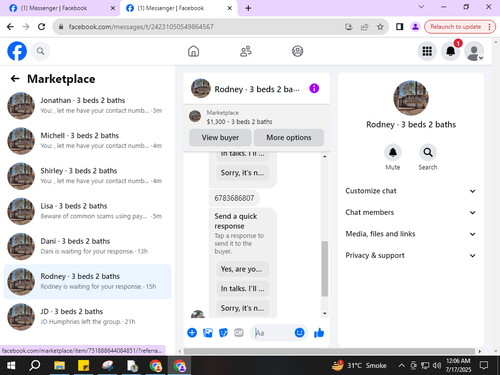The height and width of the screenshot is (375, 500).
Task: Open Jonathan - 3 beds 2 baths conversation
Action: 87,105
